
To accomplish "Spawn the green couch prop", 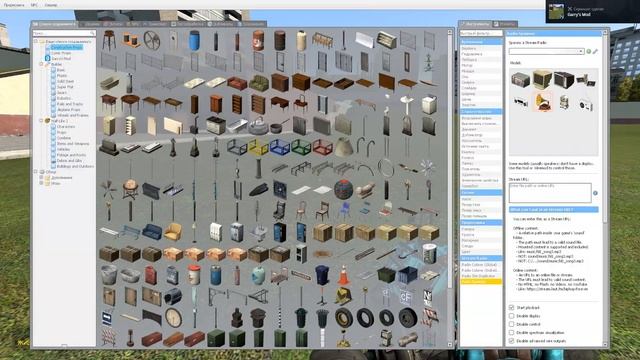I will point(259,83).
